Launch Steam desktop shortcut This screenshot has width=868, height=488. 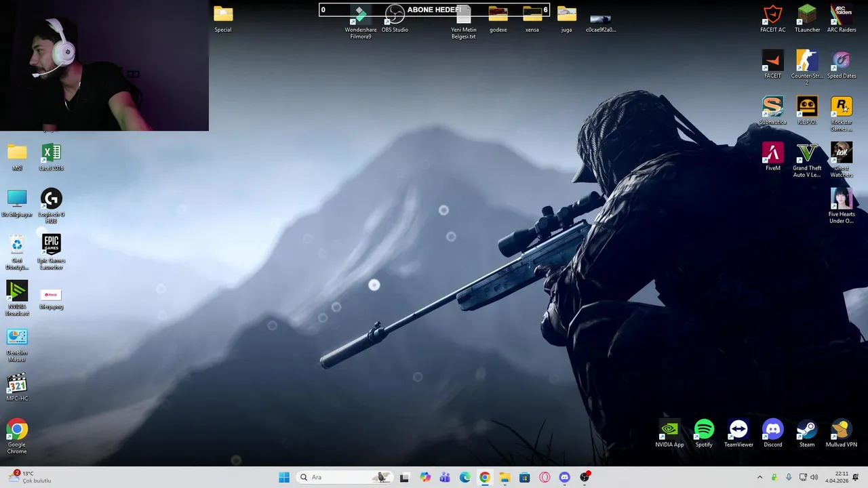pyautogui.click(x=807, y=433)
